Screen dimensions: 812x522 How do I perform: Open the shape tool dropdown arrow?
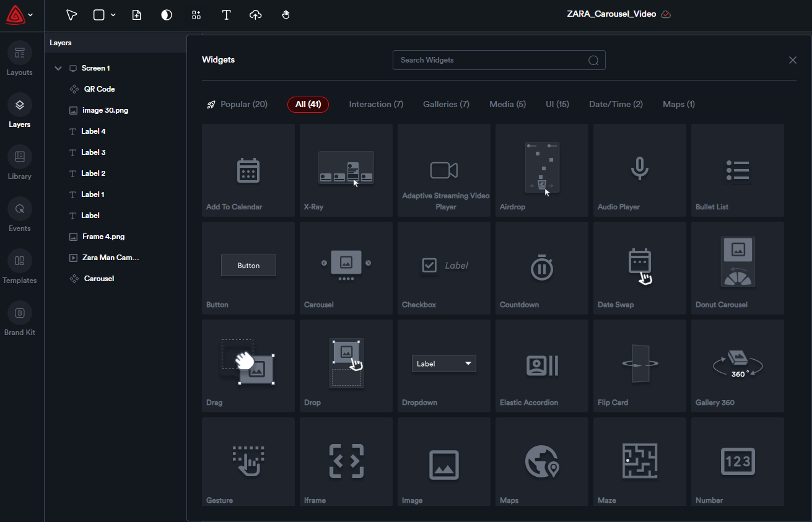point(113,15)
